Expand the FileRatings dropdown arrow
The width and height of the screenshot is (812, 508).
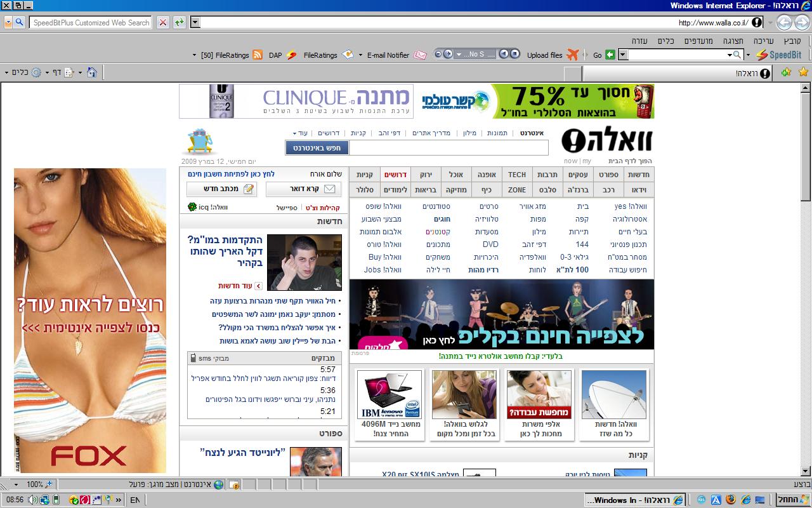[x=361, y=55]
